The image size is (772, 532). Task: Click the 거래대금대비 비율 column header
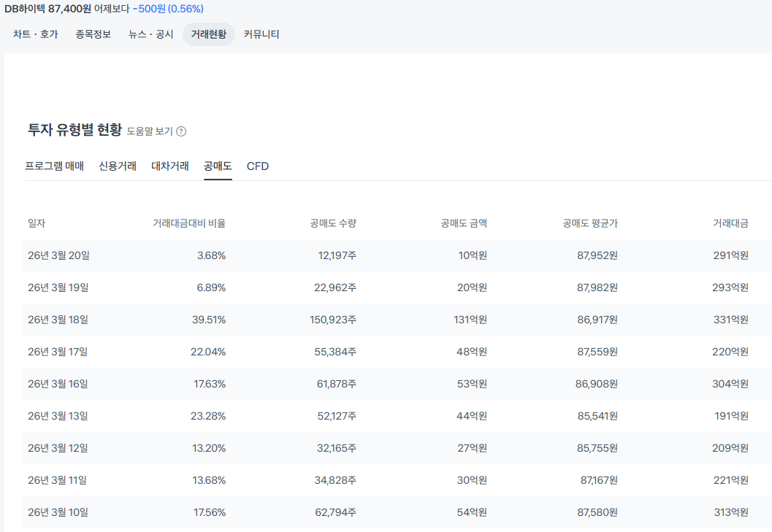click(189, 223)
